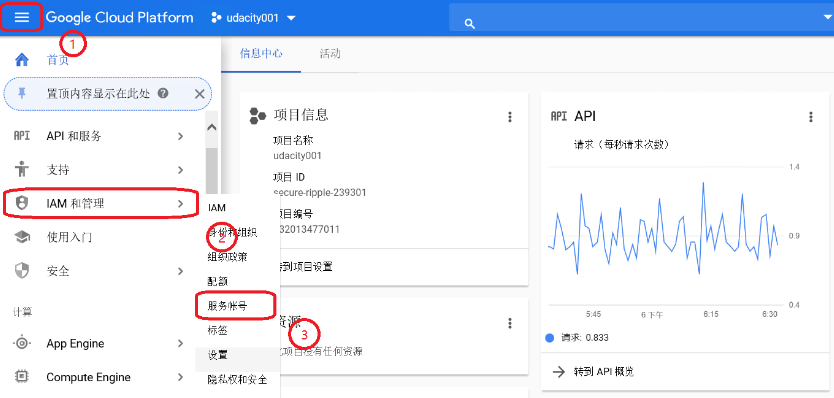
Task: Click the sidebar scroll up arrow
Action: coord(212,128)
